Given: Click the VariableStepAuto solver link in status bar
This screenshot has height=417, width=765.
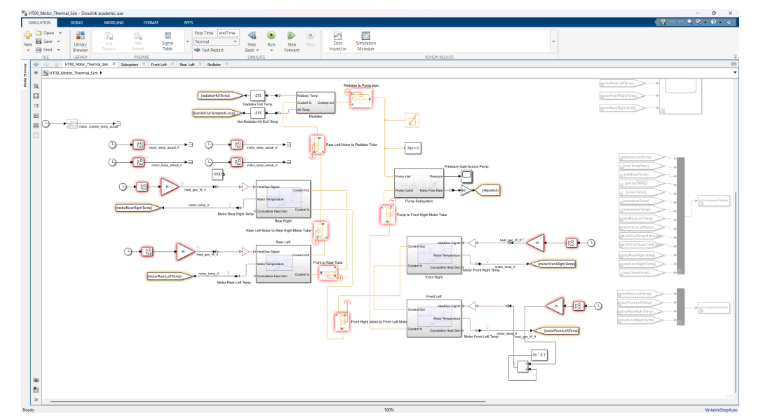Looking at the screenshot, I should [721, 410].
